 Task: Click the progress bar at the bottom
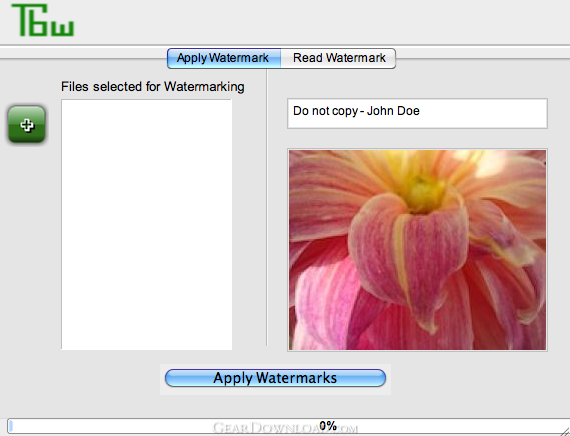[285, 426]
